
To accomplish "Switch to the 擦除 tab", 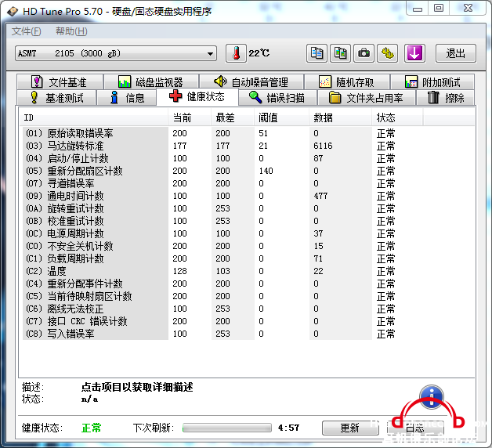I will point(446,98).
